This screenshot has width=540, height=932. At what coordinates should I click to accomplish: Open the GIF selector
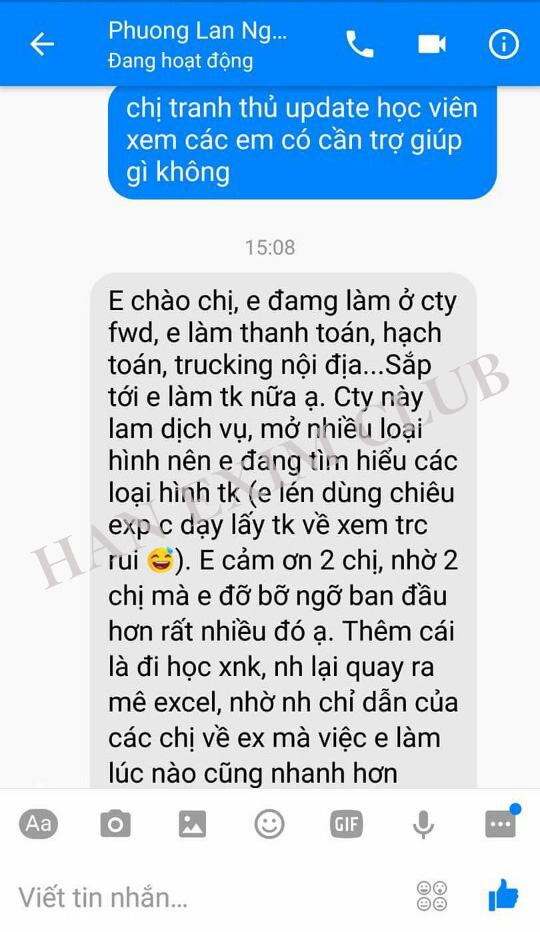click(x=346, y=824)
